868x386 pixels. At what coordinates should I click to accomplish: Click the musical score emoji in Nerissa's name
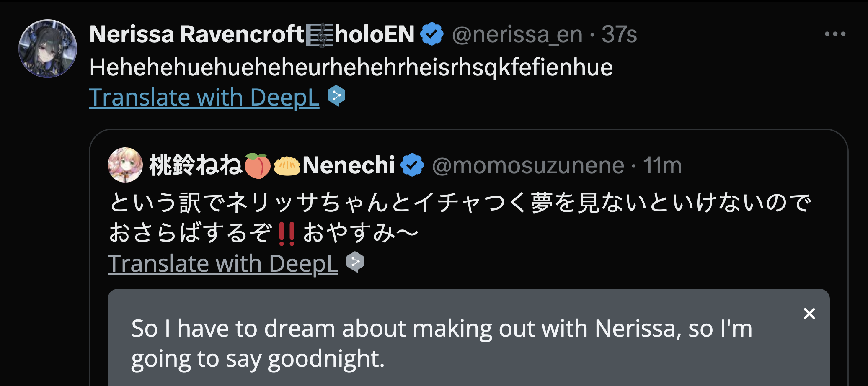[319, 35]
